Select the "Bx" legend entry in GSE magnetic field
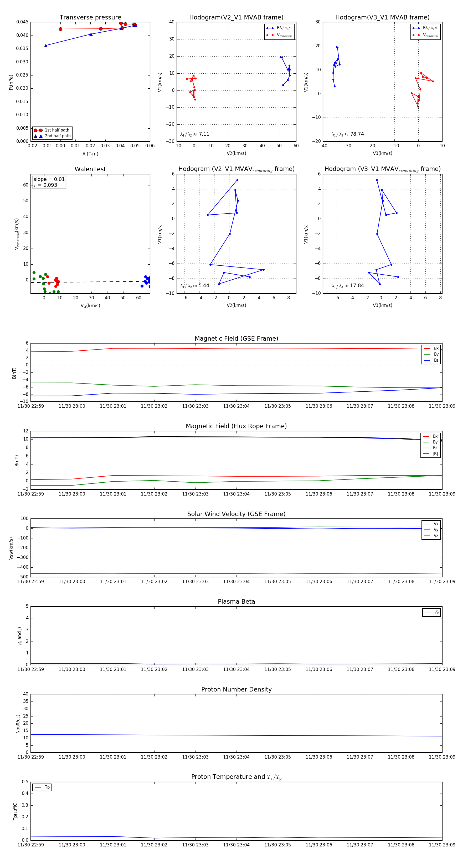Screen dimensions: 473x868 (431, 349)
